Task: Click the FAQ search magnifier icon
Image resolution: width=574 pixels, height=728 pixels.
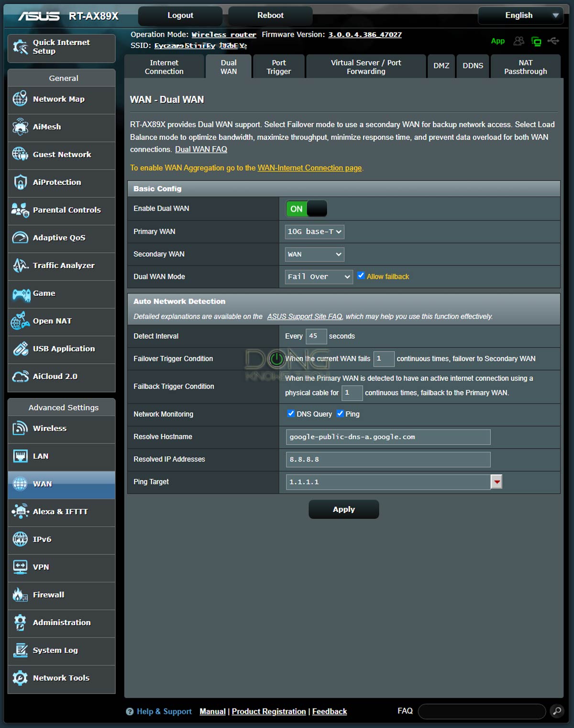Action: pos(557,711)
